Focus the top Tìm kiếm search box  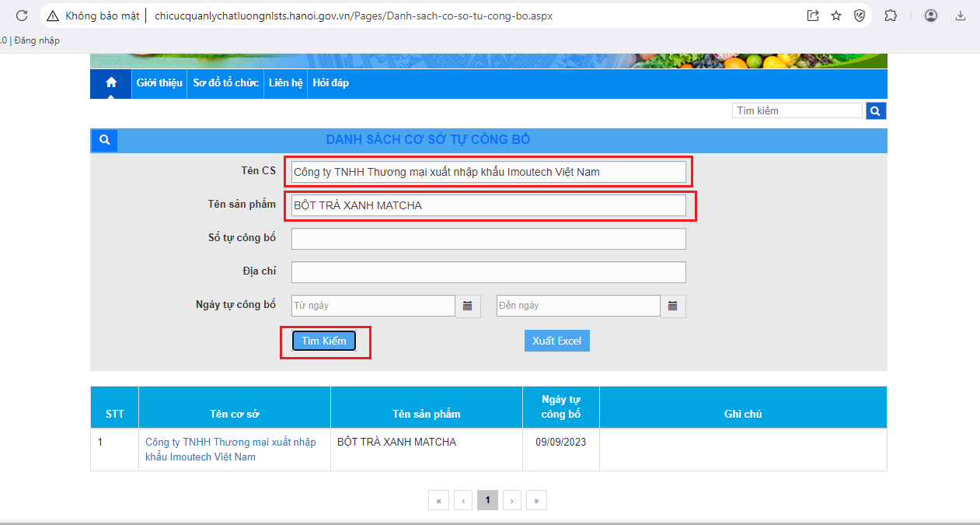pos(797,110)
